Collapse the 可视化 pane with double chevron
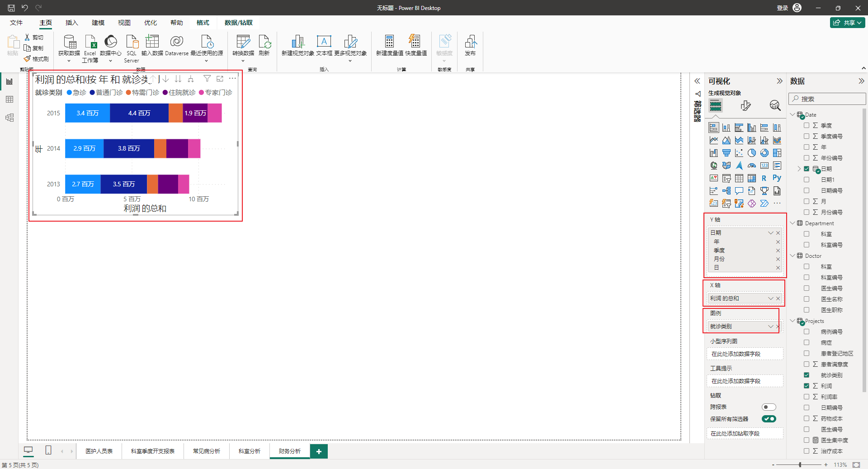Screen dimensions: 868x469 (x=779, y=81)
